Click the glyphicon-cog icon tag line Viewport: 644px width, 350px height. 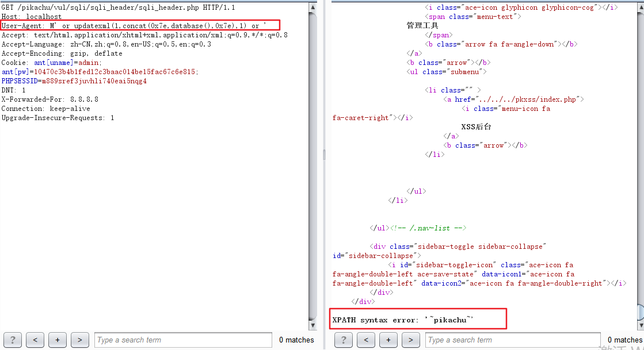pyautogui.click(x=521, y=7)
